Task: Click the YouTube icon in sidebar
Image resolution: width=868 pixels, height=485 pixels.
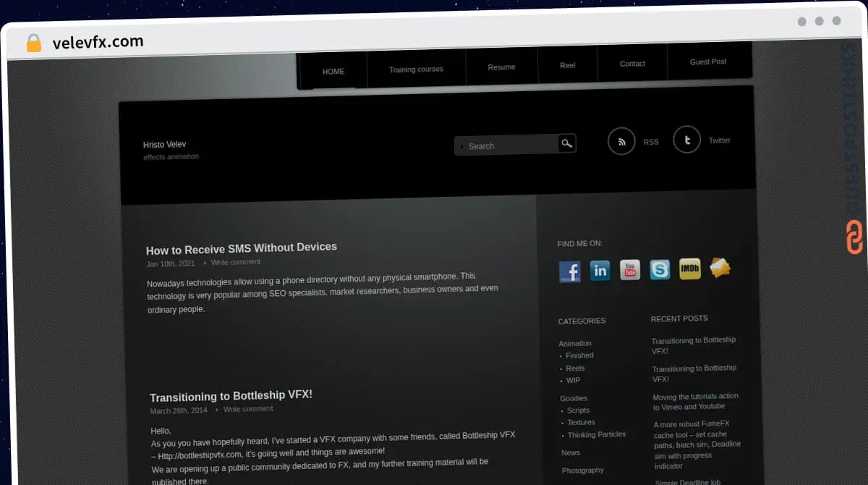Action: [x=629, y=270]
